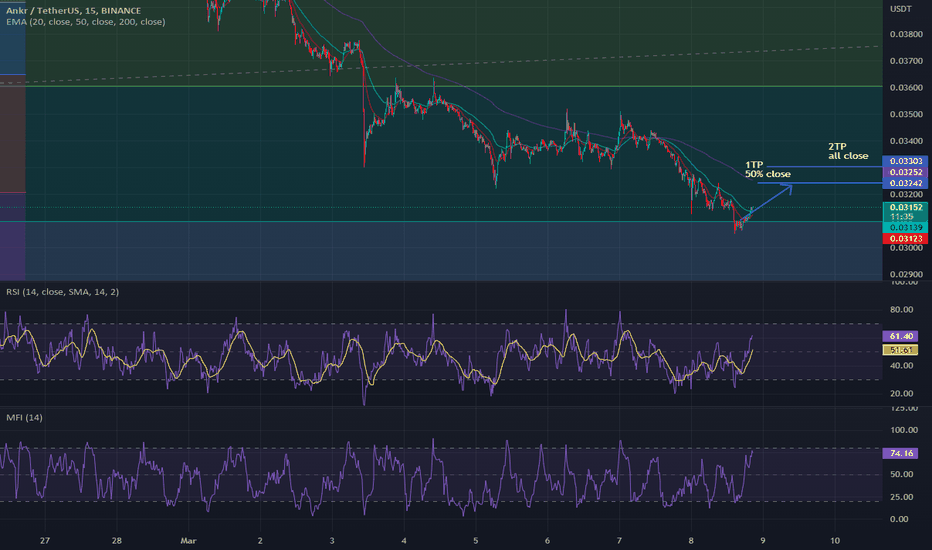Click the 9 date label on time axis
This screenshot has height=550, width=932.
[763, 540]
